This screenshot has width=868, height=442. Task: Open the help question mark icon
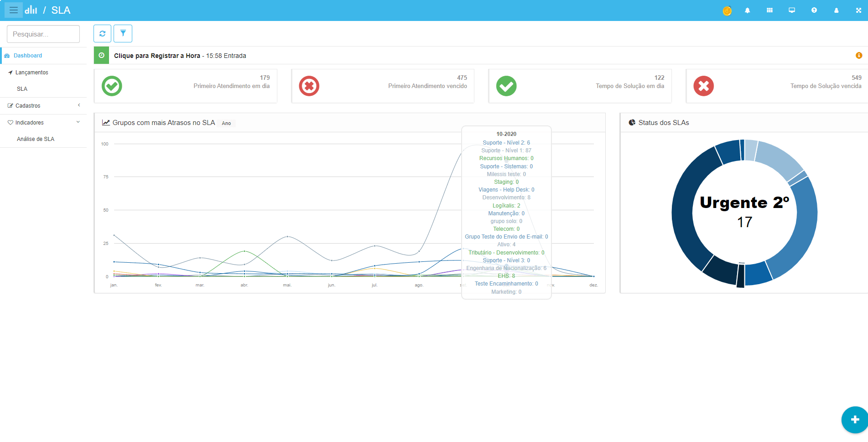(814, 10)
